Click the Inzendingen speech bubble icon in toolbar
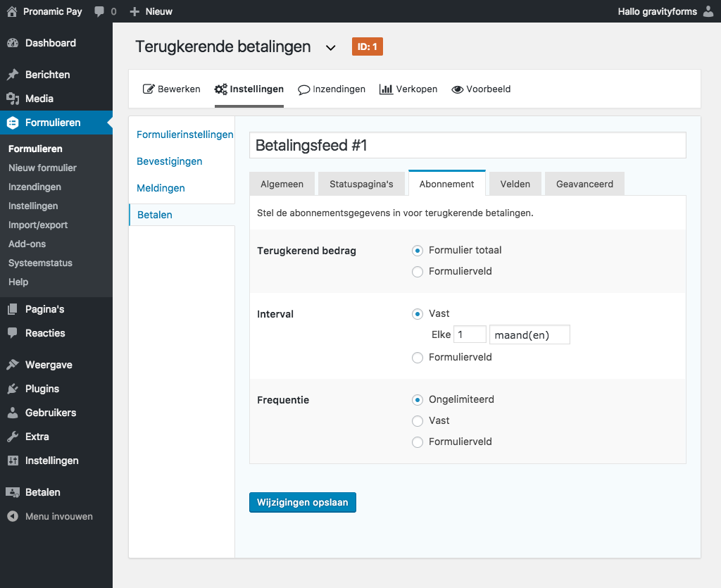 pos(303,89)
